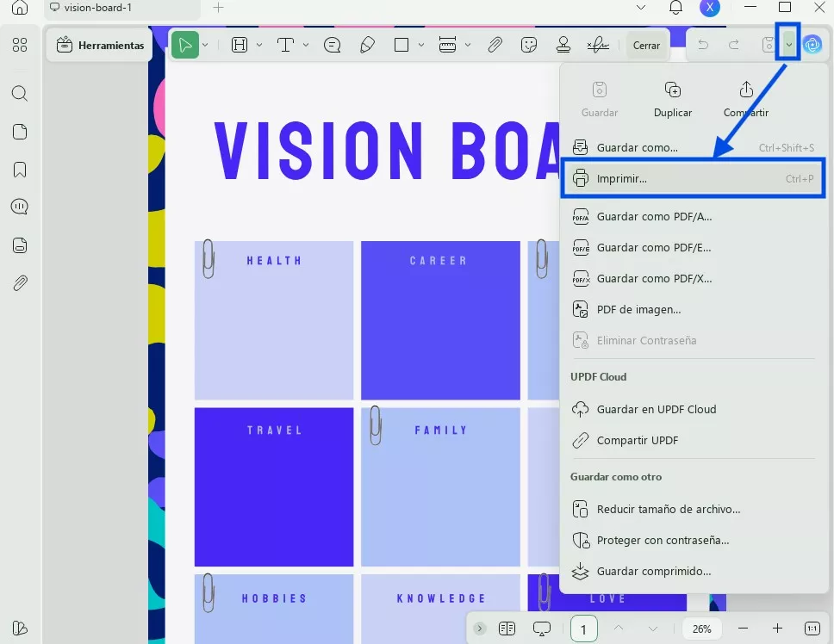Select the stamp tool
Image resolution: width=834 pixels, height=644 pixels.
(563, 45)
